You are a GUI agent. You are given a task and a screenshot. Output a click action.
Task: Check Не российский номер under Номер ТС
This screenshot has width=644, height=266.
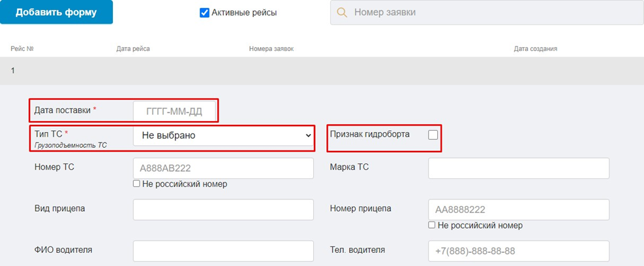coord(137,184)
